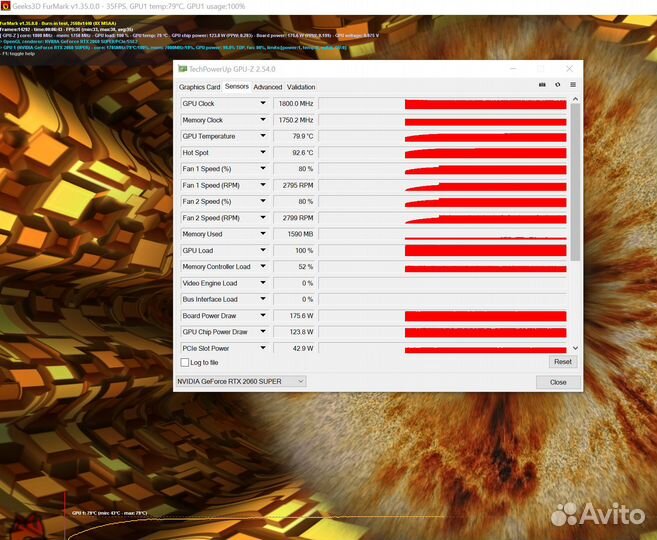Click the Close button in GPU-Z
Image resolution: width=657 pixels, height=540 pixels.
tap(558, 382)
